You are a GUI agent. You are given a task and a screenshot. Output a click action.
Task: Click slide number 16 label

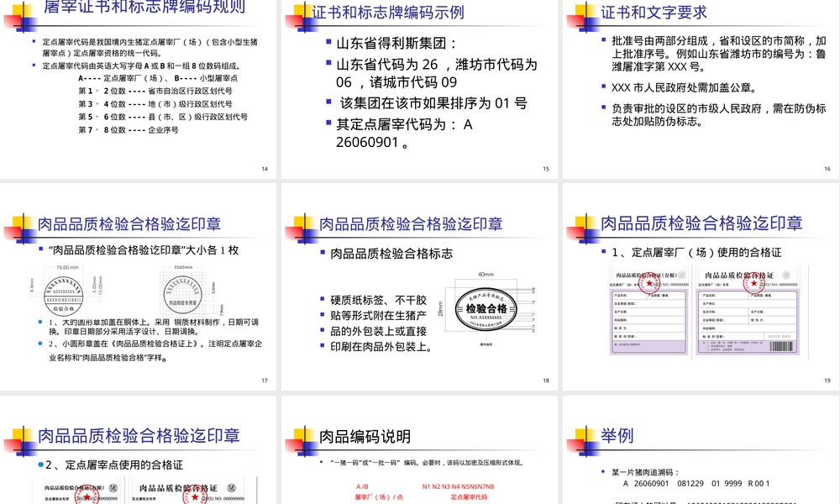coord(827,169)
